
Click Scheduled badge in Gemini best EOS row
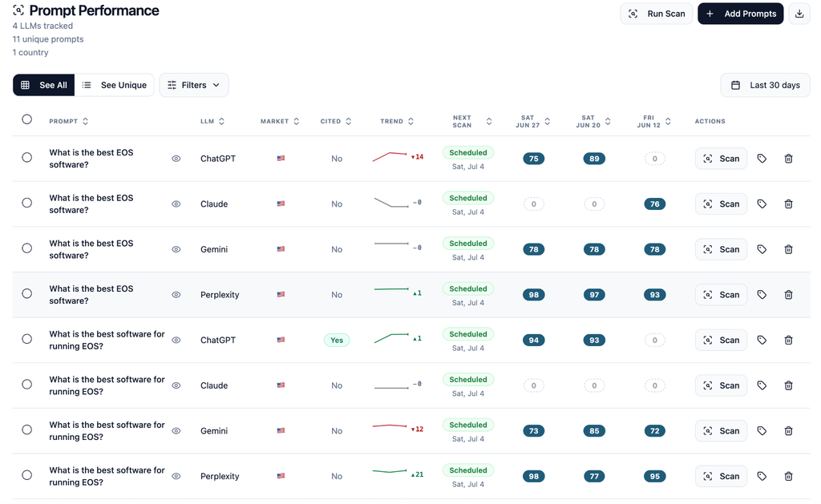(x=468, y=244)
